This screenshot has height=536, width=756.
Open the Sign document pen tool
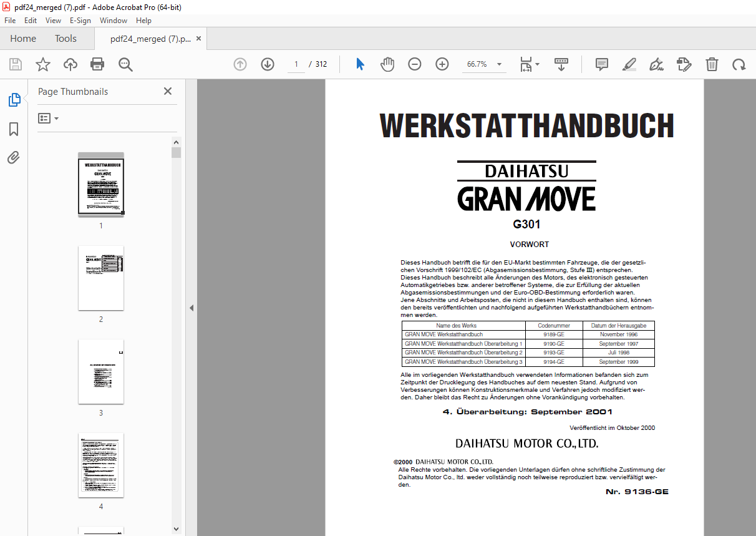657,64
